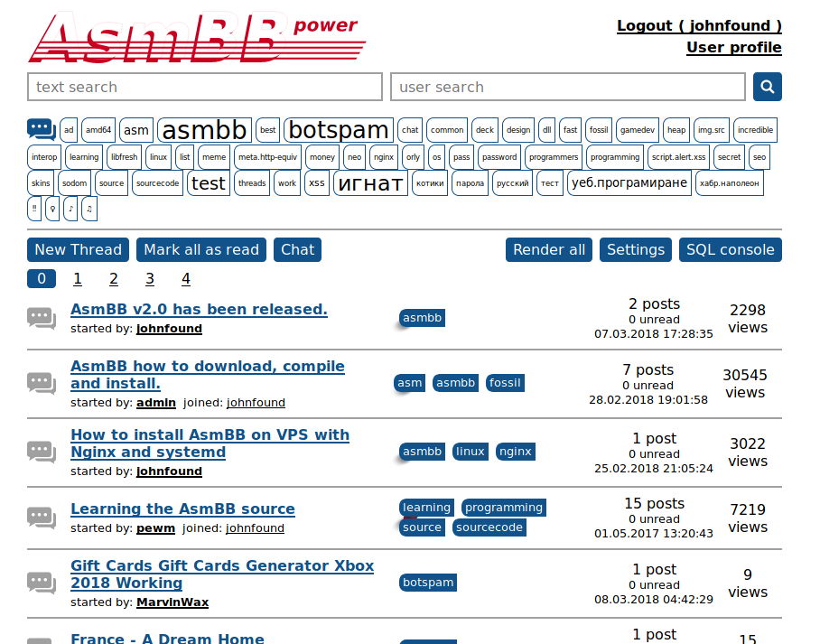The image size is (820, 644).
Task: Select the amd64 tag
Action: 98,130
